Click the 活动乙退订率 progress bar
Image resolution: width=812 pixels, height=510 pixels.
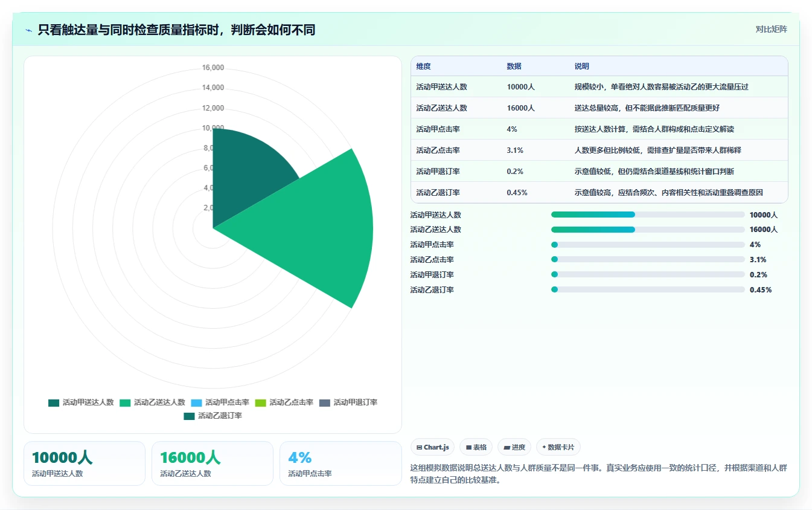coord(648,290)
